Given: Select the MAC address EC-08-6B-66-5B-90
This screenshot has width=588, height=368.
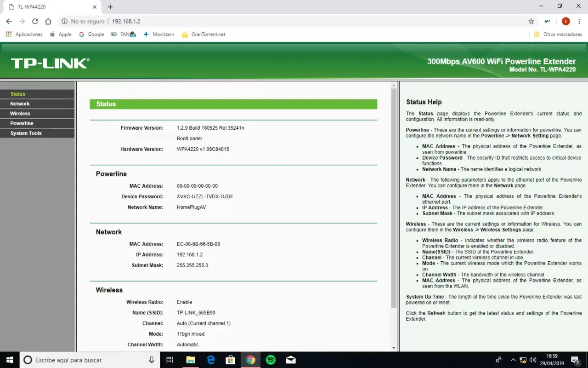Looking at the screenshot, I should tap(198, 244).
